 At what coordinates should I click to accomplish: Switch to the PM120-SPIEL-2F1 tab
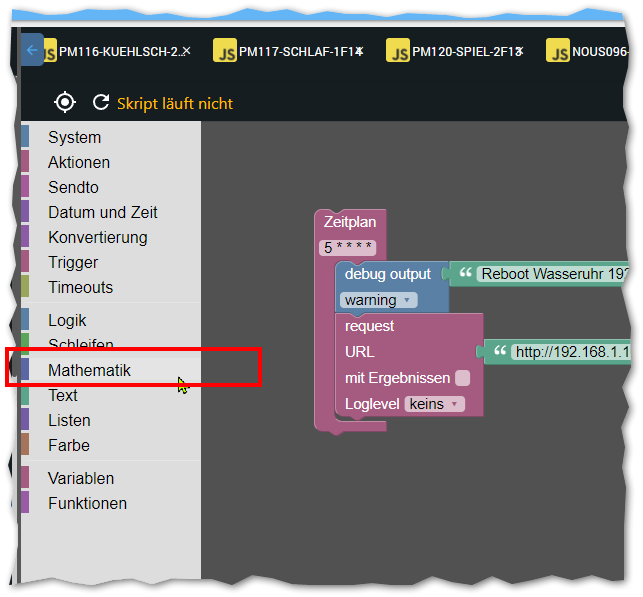pyautogui.click(x=463, y=51)
